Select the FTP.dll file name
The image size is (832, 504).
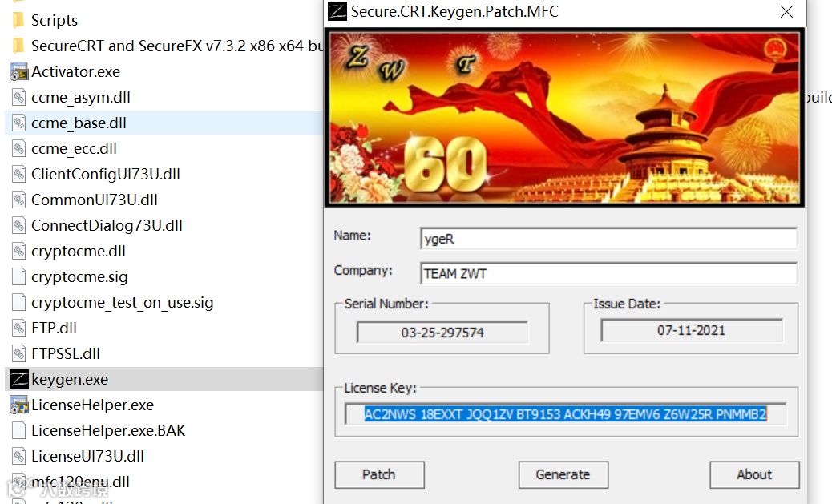tap(55, 328)
